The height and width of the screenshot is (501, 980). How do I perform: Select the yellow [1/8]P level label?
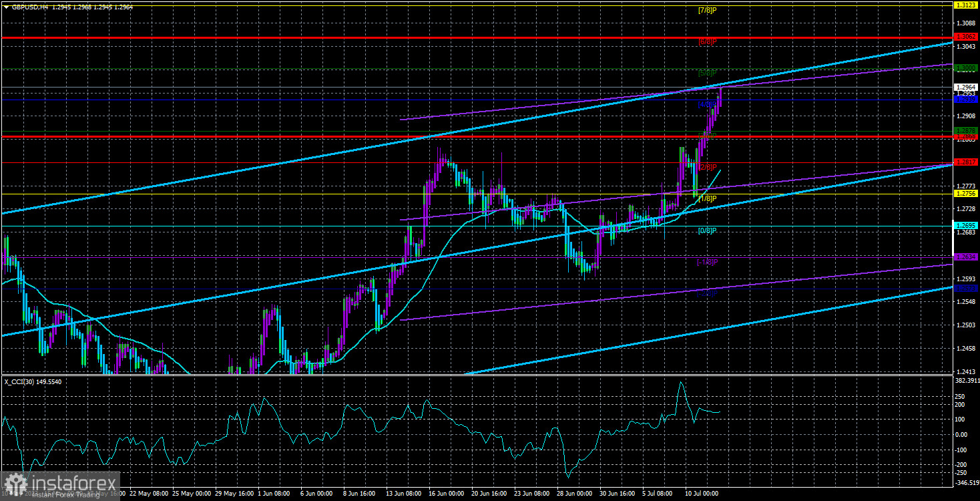pyautogui.click(x=707, y=198)
